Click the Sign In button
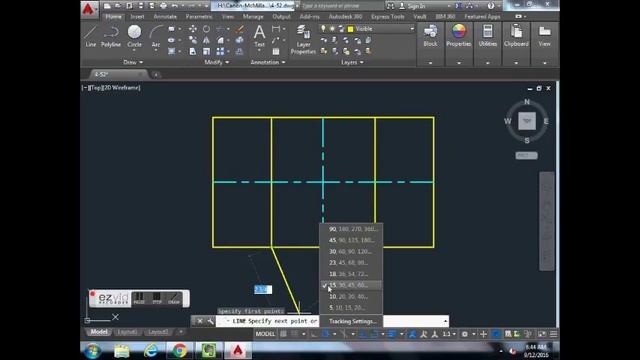 (x=412, y=6)
